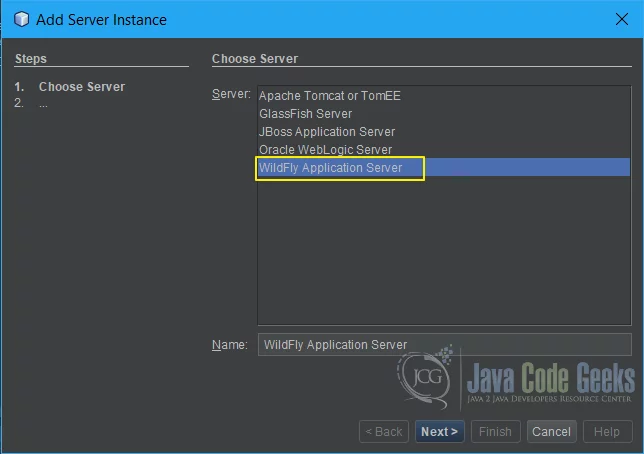Screen dimensions: 644x454
Task: Close the Add Server Instance window
Action: point(622,19)
